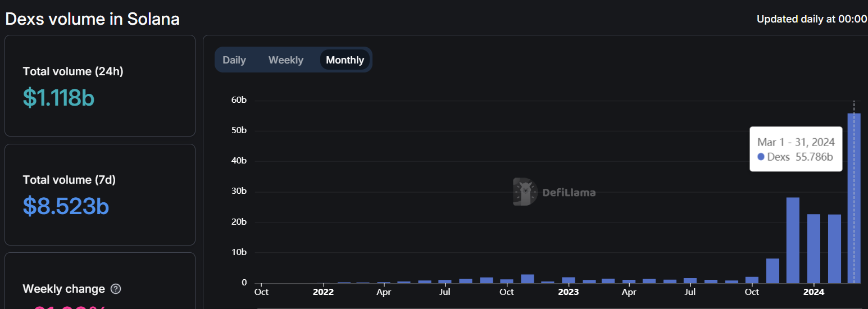This screenshot has height=309, width=868.
Task: Click the February 2024 volume bar
Action: click(x=834, y=249)
